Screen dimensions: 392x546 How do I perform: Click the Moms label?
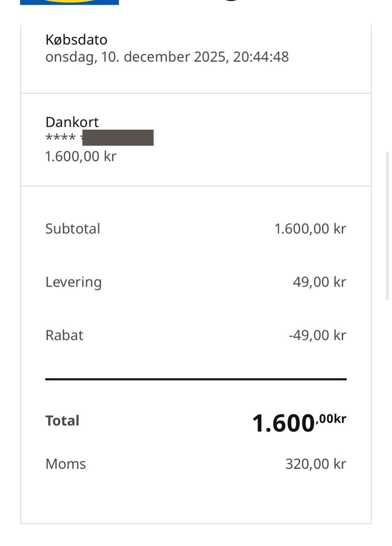coord(65,464)
